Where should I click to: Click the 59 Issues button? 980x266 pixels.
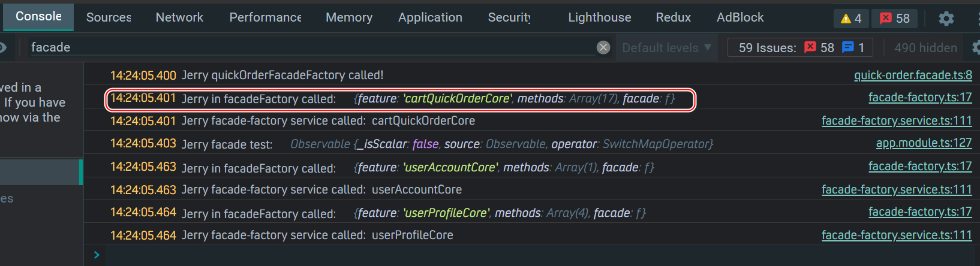tap(767, 47)
